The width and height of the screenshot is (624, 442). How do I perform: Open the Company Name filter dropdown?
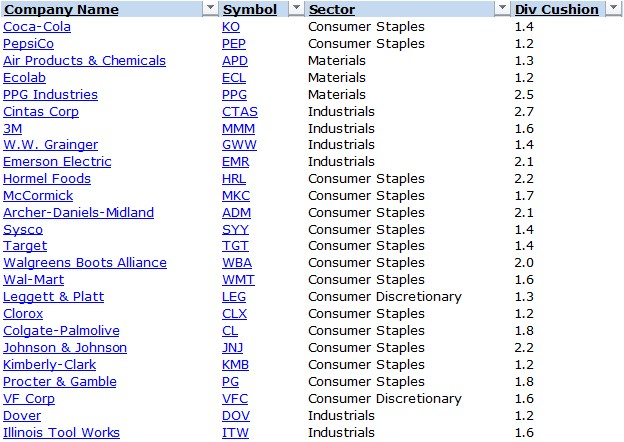210,9
